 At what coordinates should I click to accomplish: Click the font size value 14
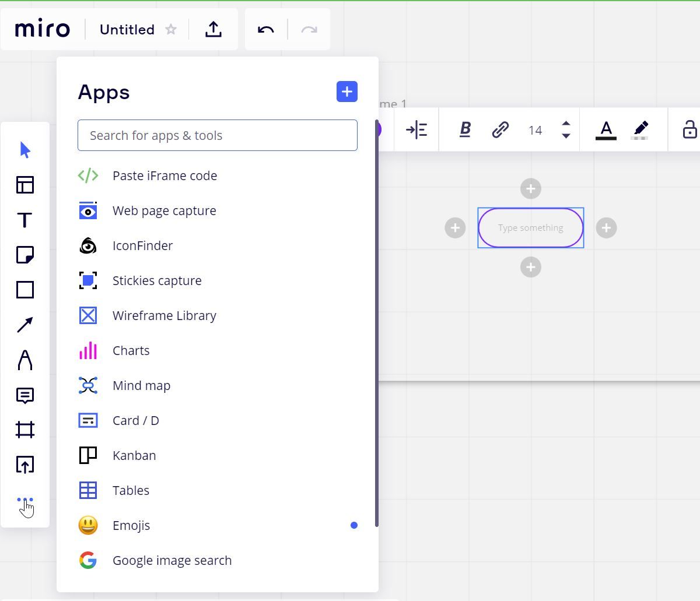[x=535, y=130]
